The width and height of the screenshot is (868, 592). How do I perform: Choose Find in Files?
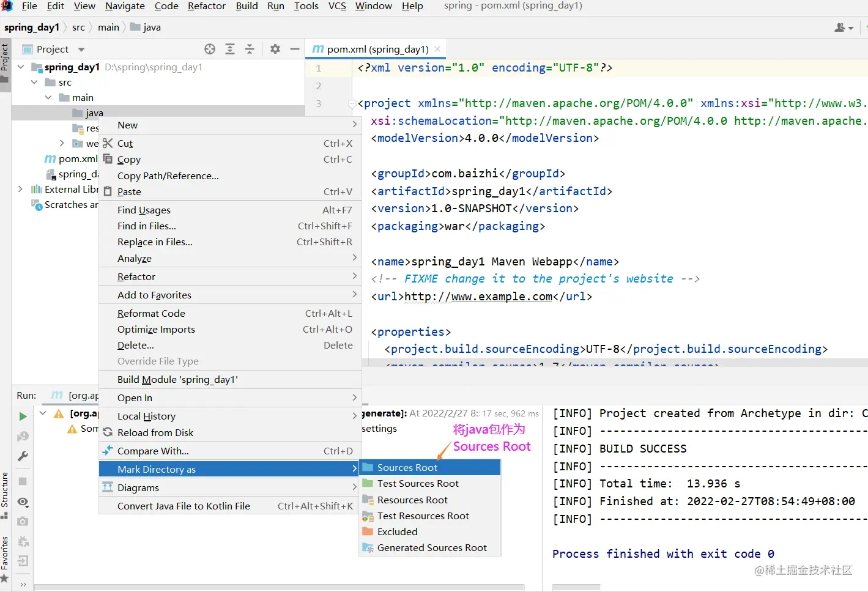click(x=230, y=226)
